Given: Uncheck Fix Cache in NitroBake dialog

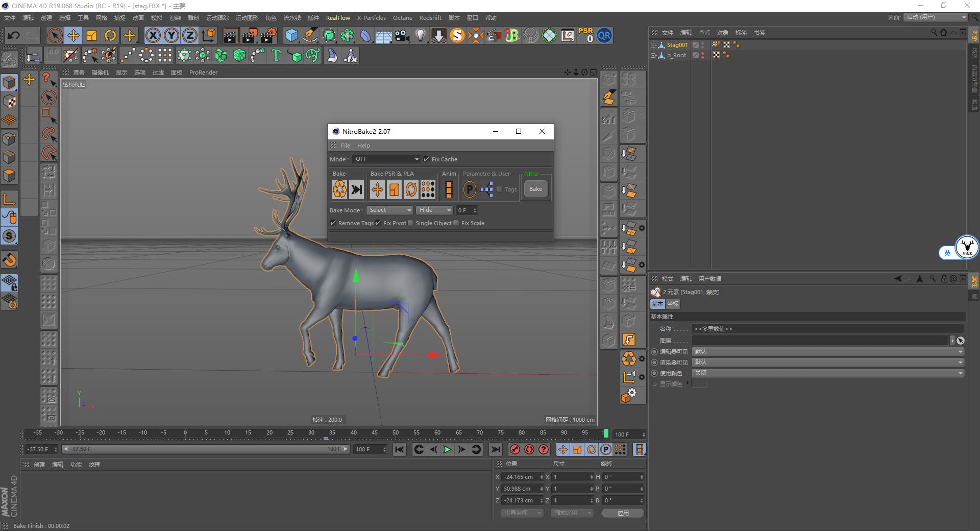Looking at the screenshot, I should click(427, 159).
